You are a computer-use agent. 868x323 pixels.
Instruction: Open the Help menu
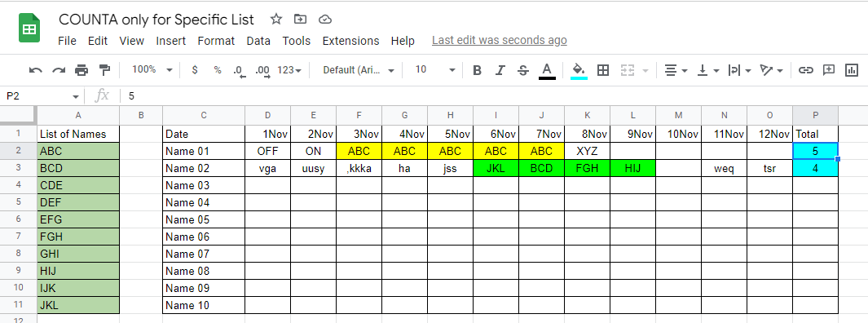tap(403, 41)
